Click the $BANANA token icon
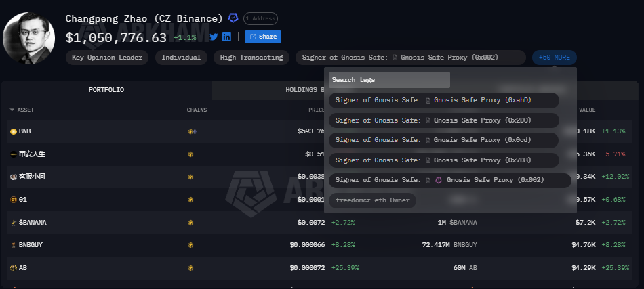 [x=13, y=223]
